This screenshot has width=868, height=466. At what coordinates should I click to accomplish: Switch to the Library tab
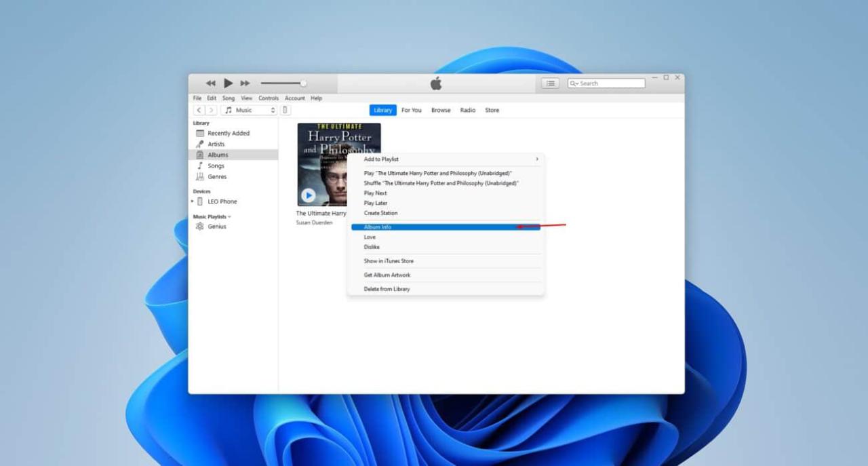click(x=383, y=110)
